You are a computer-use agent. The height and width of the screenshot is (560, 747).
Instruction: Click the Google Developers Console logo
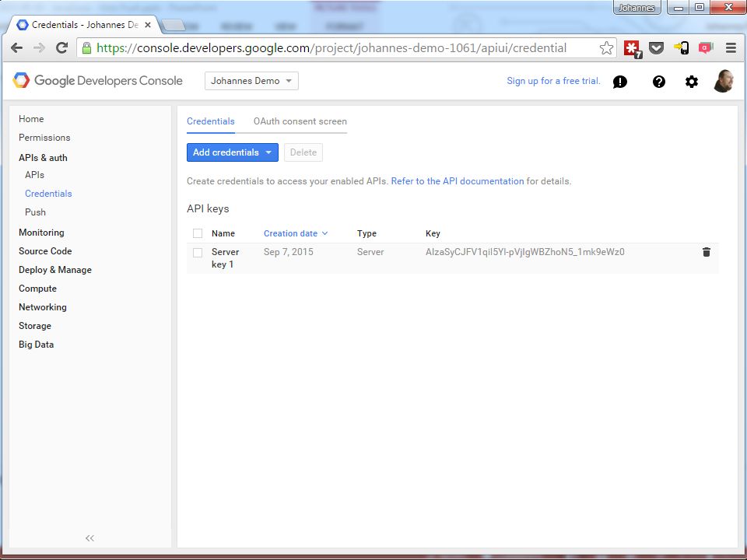(98, 80)
